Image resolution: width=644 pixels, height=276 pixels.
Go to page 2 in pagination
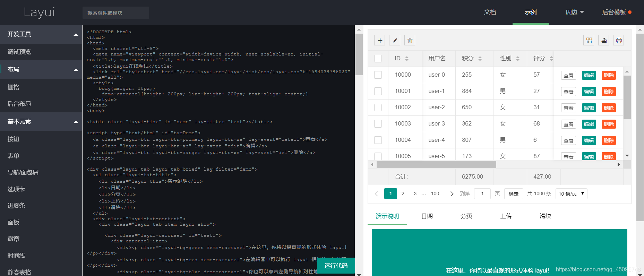click(x=403, y=194)
